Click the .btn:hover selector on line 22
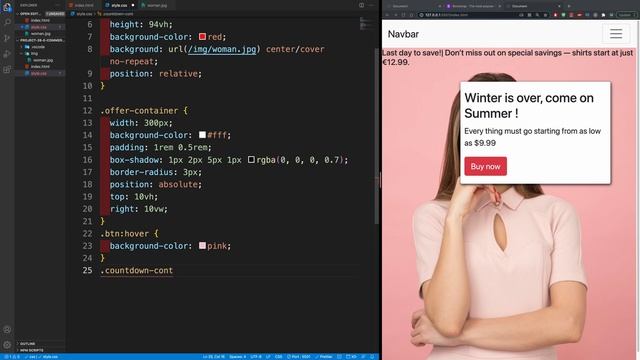Image resolution: width=640 pixels, height=360 pixels. pos(124,233)
